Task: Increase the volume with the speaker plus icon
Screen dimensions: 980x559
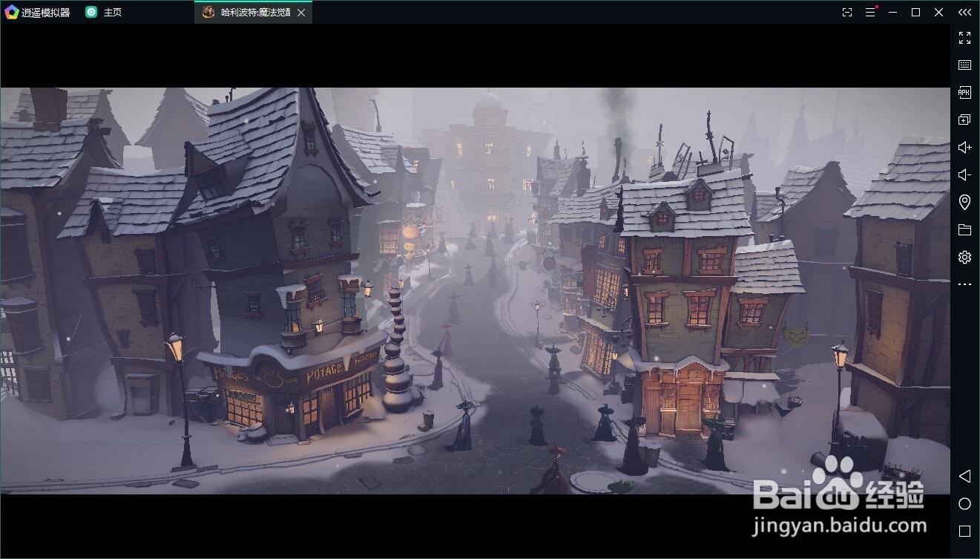Action: pyautogui.click(x=964, y=147)
